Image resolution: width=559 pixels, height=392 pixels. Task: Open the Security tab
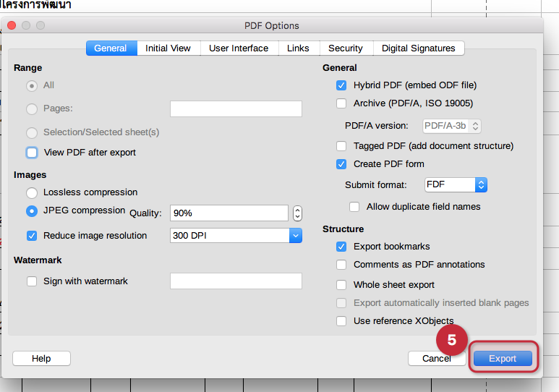[x=345, y=48]
